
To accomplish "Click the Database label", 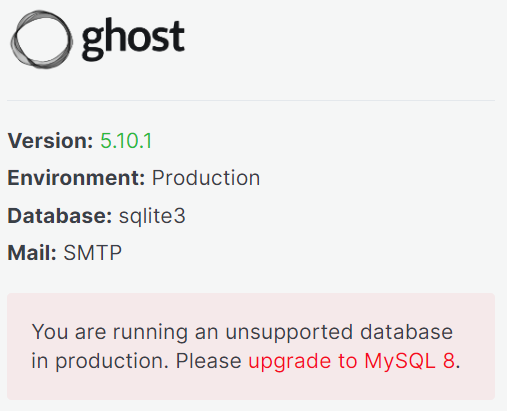I will click(60, 216).
